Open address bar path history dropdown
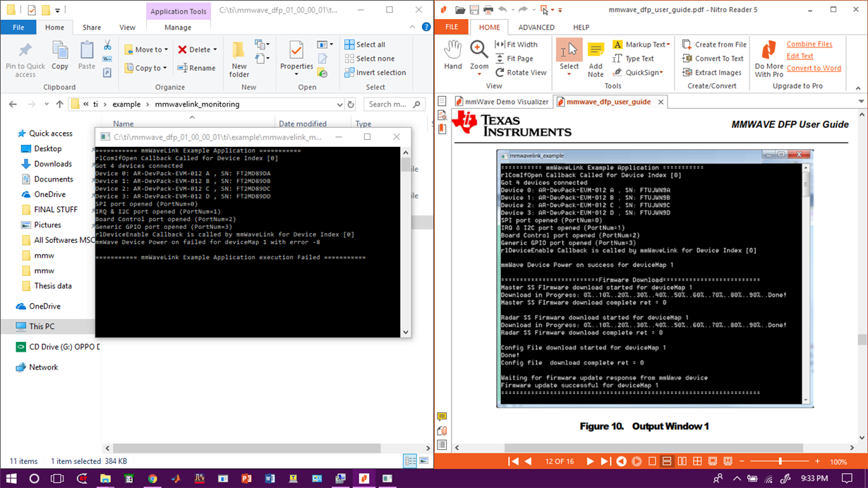The image size is (868, 488). (340, 104)
